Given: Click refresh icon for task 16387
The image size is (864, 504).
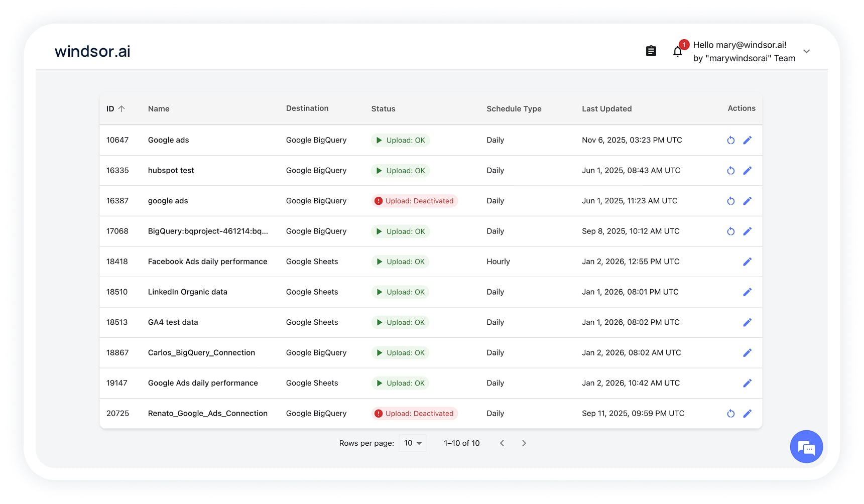Looking at the screenshot, I should (x=730, y=201).
